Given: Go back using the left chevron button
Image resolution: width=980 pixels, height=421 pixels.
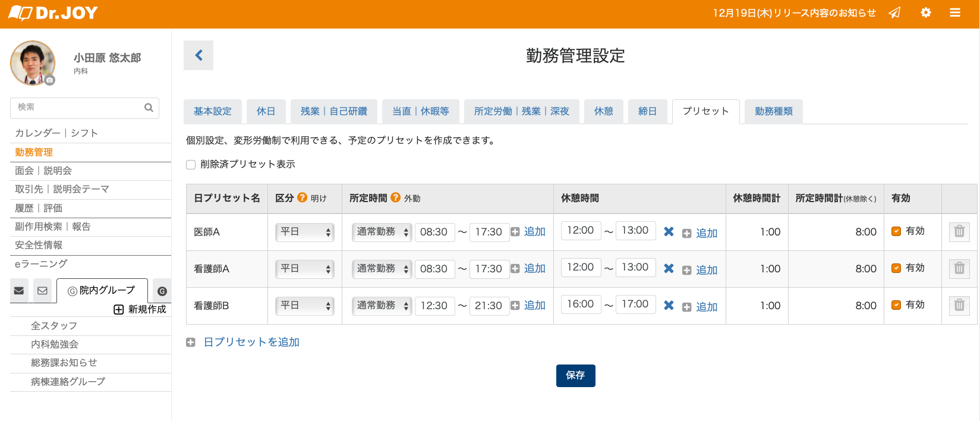Looking at the screenshot, I should click(x=198, y=55).
